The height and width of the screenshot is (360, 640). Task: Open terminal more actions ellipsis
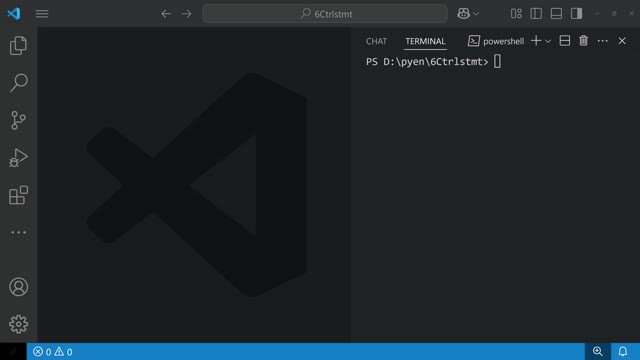[602, 41]
